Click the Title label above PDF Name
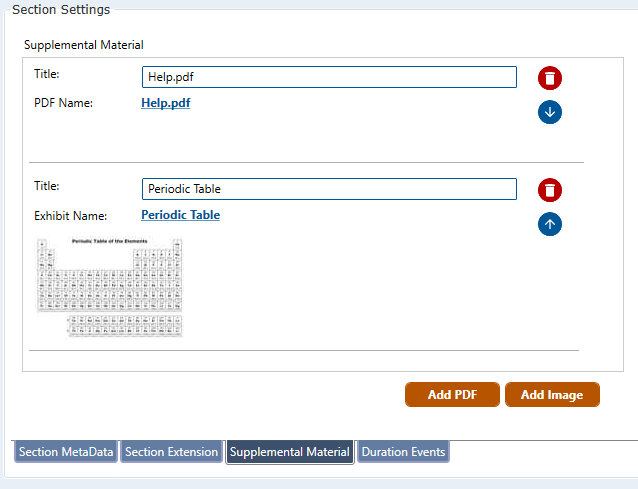The width and height of the screenshot is (638, 489). (x=47, y=73)
